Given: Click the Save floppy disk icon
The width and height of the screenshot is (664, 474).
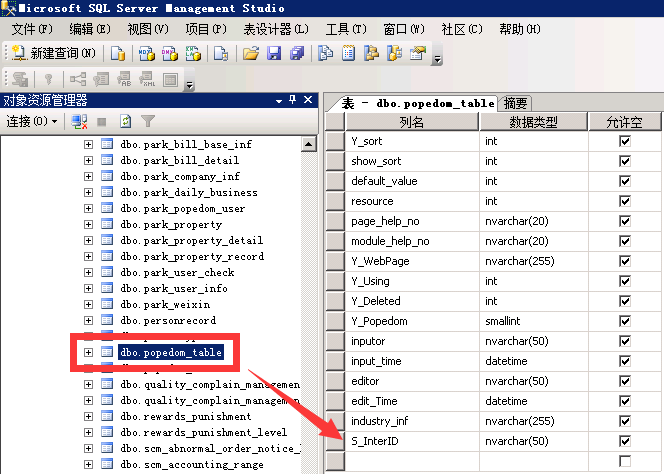Looking at the screenshot, I should pos(273,53).
